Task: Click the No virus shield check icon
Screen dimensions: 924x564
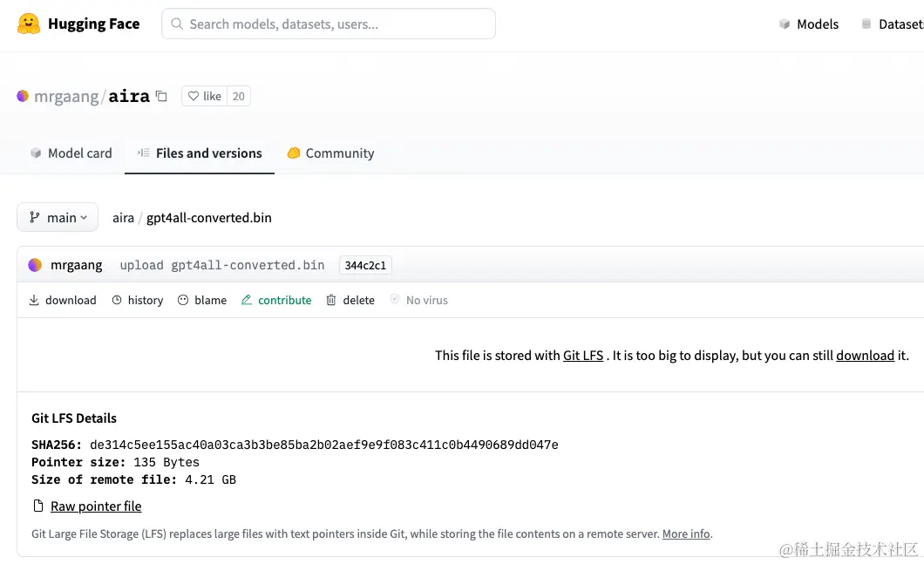Action: tap(395, 299)
